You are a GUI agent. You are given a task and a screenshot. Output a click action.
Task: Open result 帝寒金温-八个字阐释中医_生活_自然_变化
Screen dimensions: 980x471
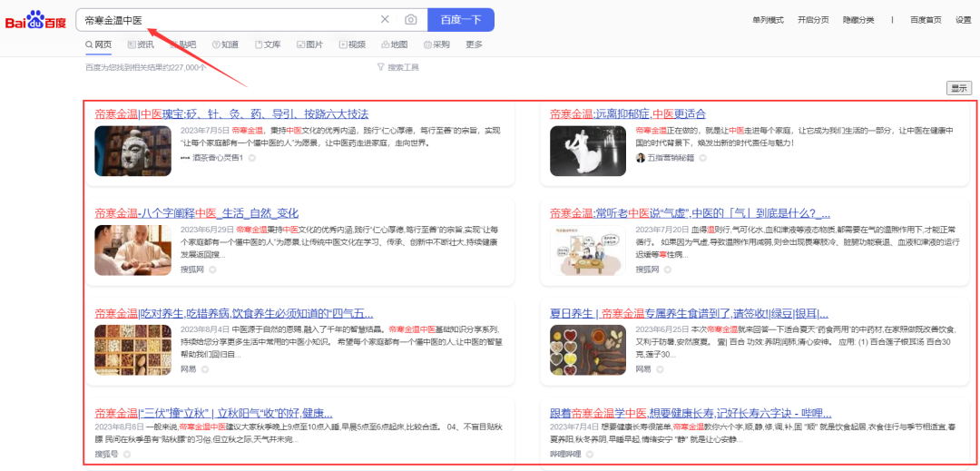197,213
